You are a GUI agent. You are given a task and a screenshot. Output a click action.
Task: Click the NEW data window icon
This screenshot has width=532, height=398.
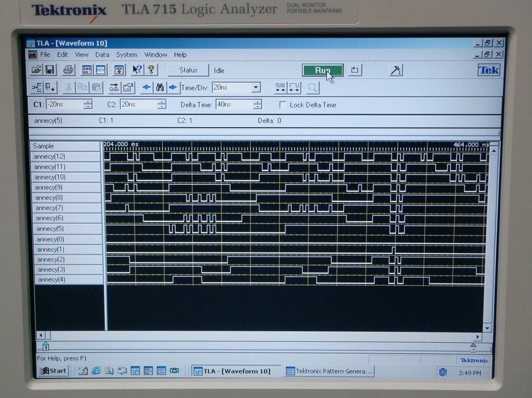pos(101,70)
